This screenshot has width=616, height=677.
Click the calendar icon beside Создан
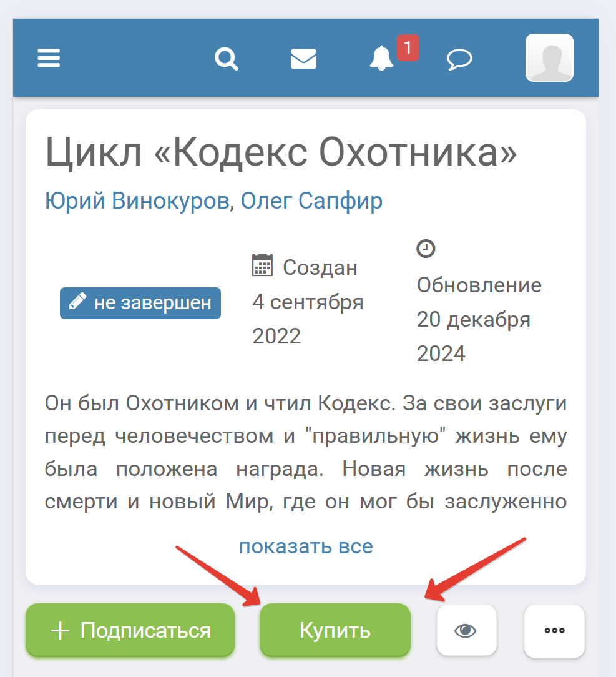pyautogui.click(x=262, y=265)
